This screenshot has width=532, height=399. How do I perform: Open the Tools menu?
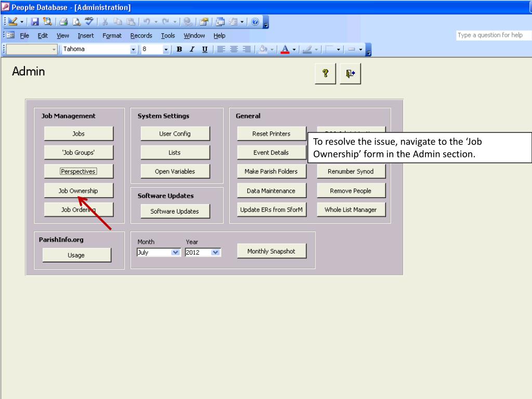click(168, 35)
